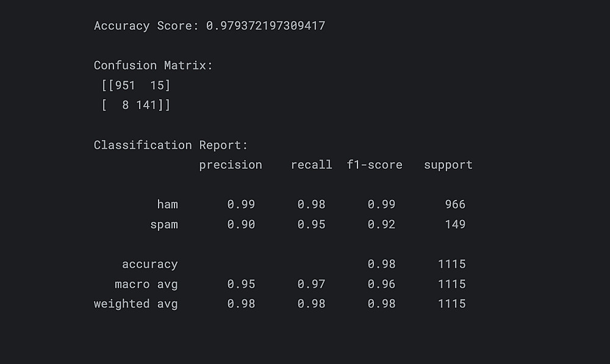Click the "Classification Report:" heading
This screenshot has width=610, height=364.
(171, 145)
